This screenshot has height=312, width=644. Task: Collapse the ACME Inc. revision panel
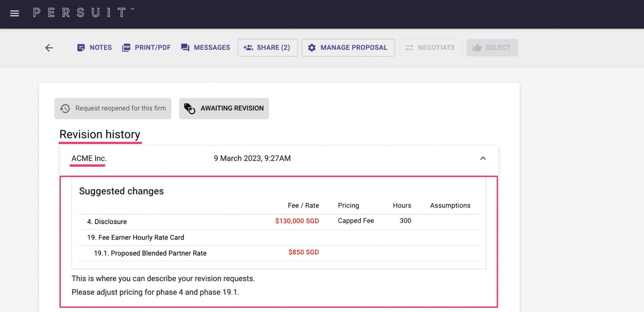pos(483,158)
